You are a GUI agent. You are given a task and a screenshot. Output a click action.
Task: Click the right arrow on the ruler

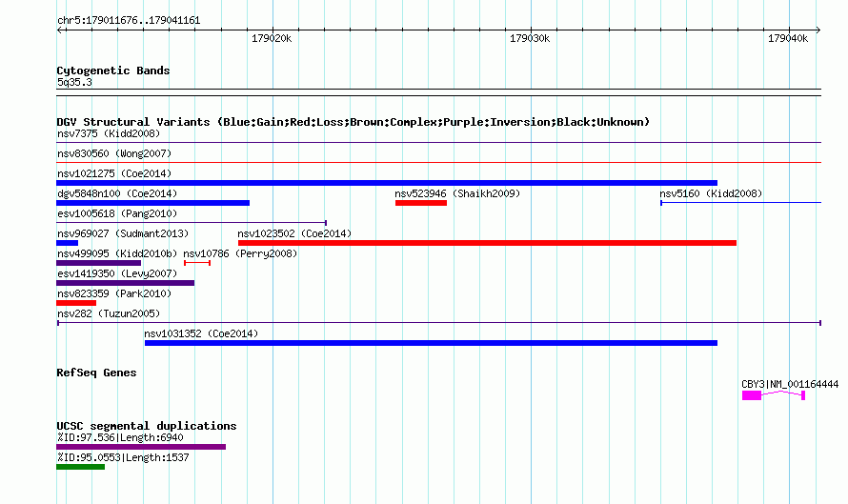(818, 30)
